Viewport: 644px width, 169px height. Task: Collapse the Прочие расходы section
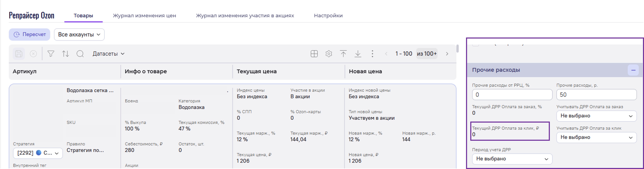pos(633,70)
